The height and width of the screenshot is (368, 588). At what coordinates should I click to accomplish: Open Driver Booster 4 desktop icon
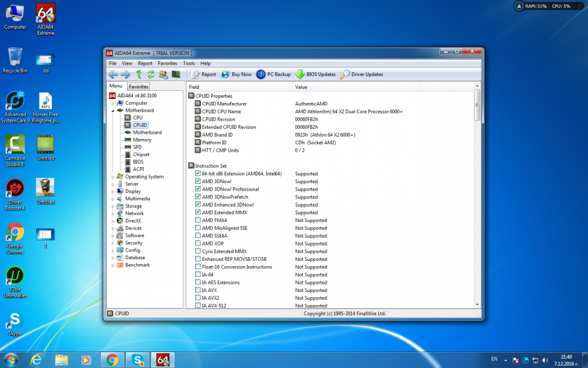(x=15, y=194)
